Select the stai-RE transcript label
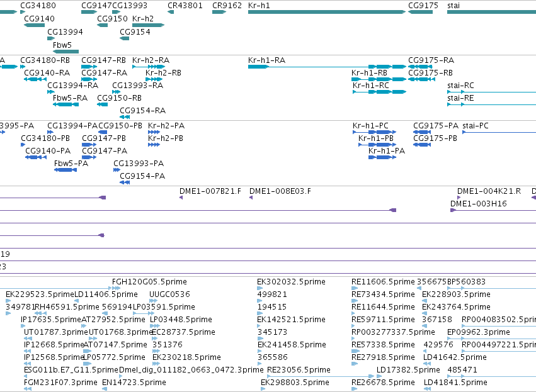This screenshot has width=536, height=392. pyautogui.click(x=460, y=98)
